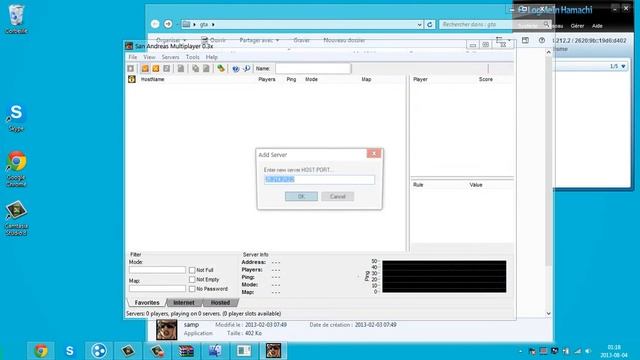
Task: Expand the Hamachi network list arrow
Action: [623, 66]
